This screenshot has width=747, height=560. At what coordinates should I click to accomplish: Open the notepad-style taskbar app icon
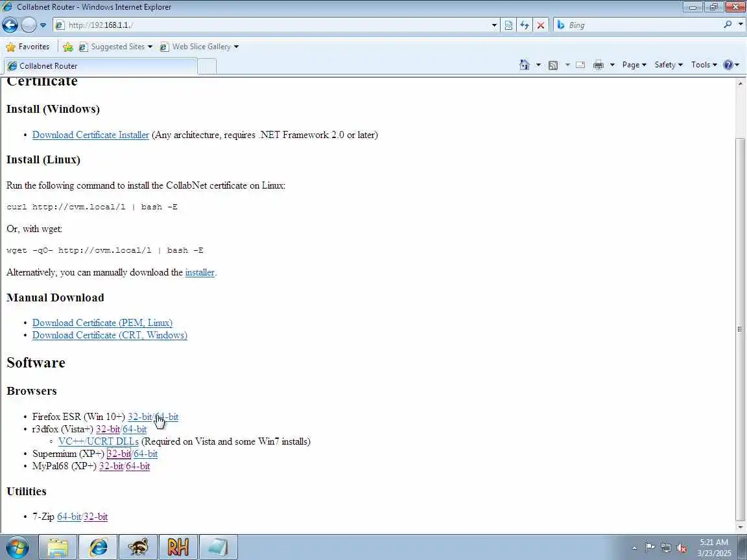(x=218, y=547)
